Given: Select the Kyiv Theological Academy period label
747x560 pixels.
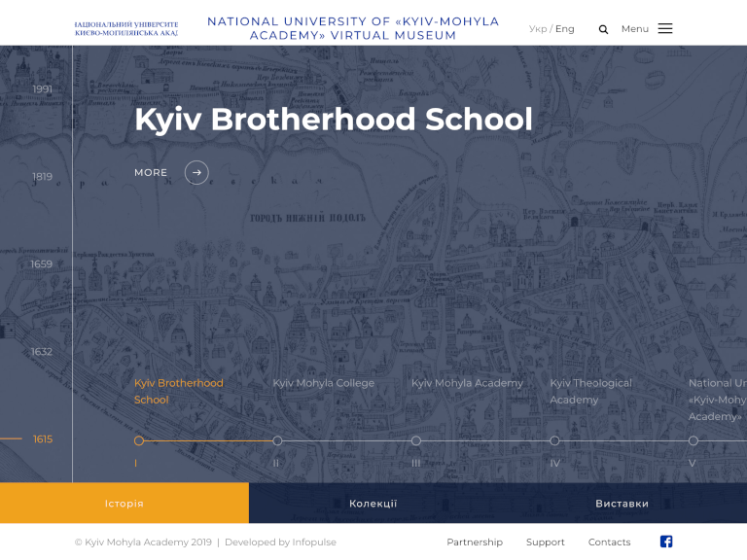Looking at the screenshot, I should (590, 392).
